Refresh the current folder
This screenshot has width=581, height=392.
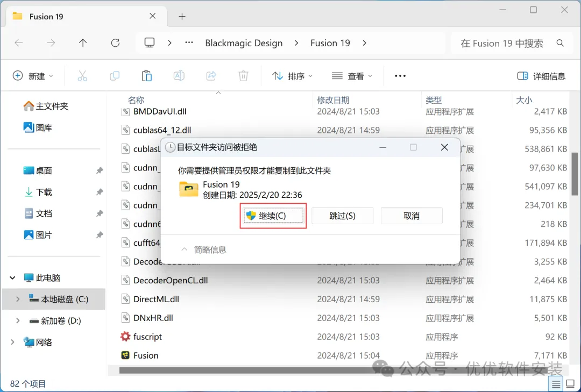[x=115, y=43]
